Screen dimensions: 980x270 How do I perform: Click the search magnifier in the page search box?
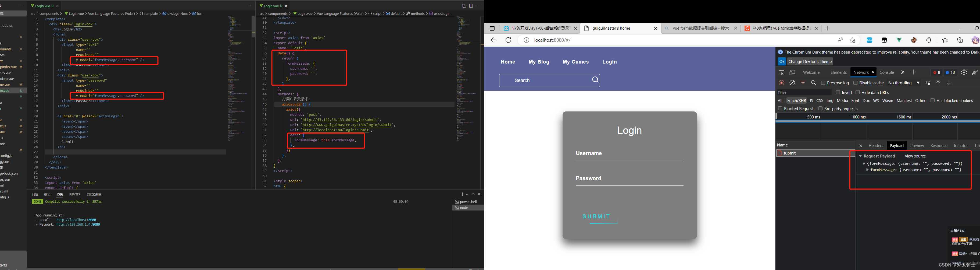coord(595,80)
